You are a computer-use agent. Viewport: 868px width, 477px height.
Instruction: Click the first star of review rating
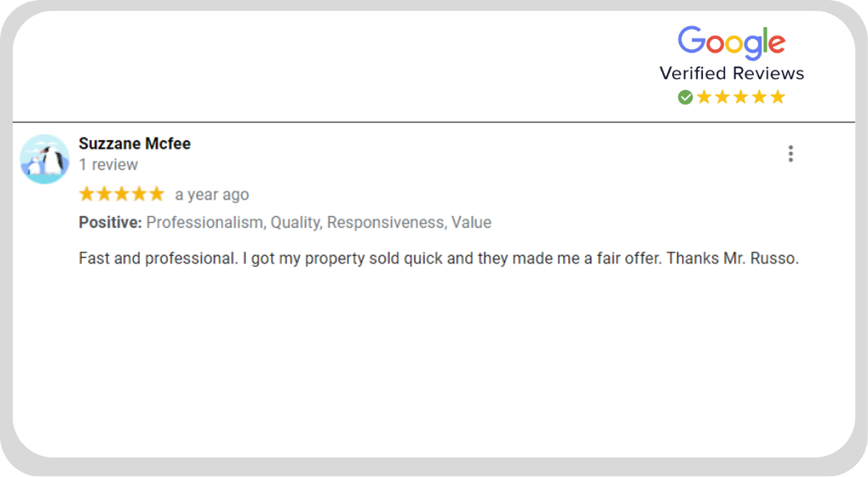point(86,194)
